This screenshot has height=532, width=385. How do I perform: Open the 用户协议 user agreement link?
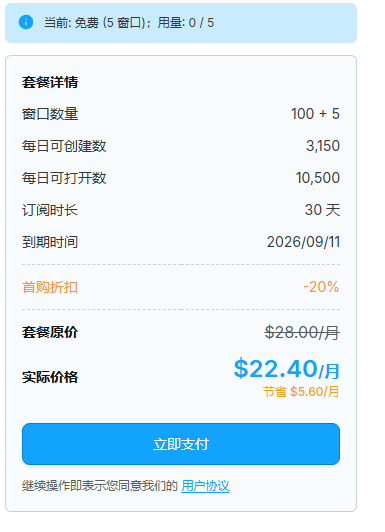point(205,486)
